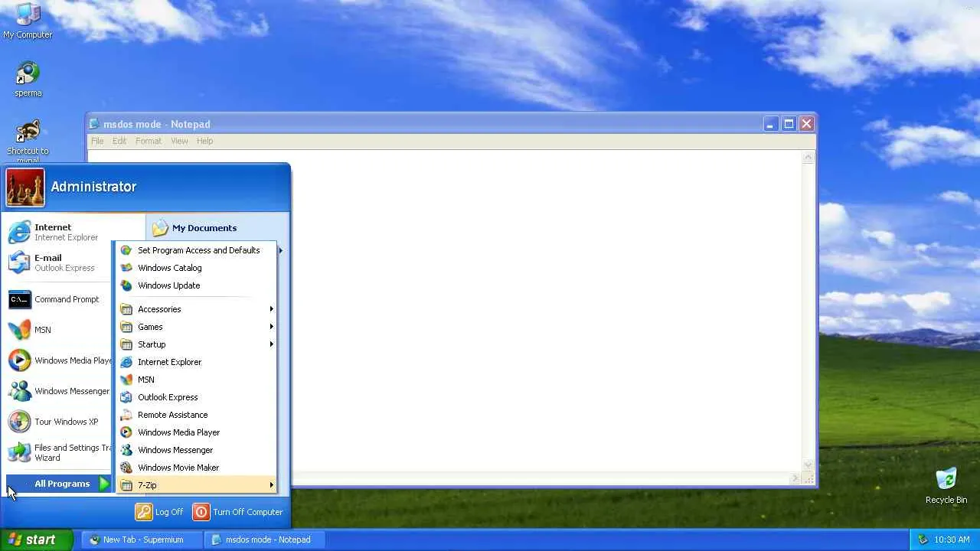Open pinned E-mail Outlook Express entry
The height and width of the screenshot is (551, 980).
[x=55, y=262]
